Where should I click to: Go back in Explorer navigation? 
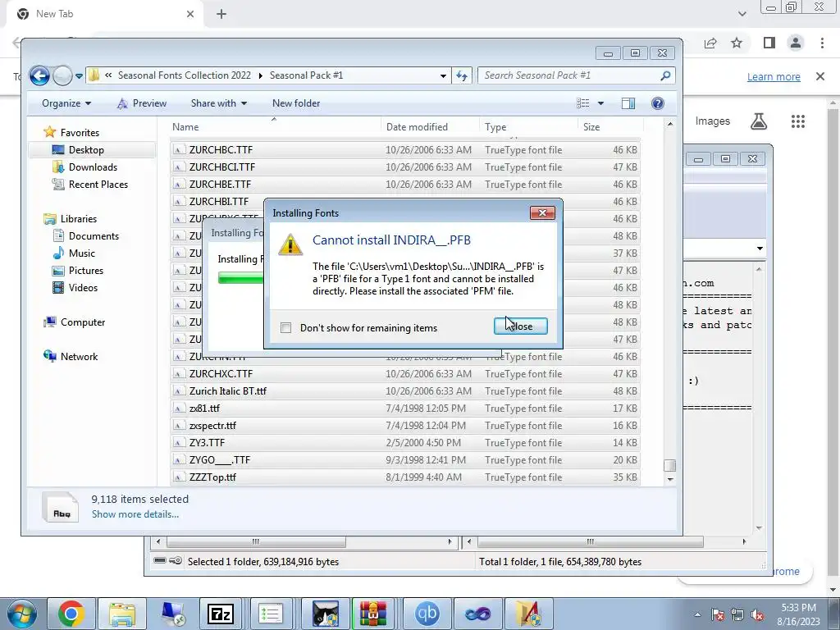39,75
